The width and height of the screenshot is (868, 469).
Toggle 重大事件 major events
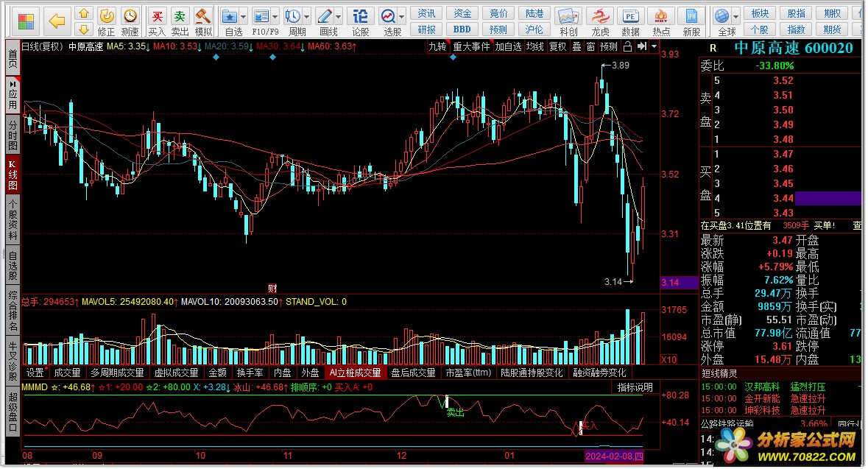pos(471,46)
